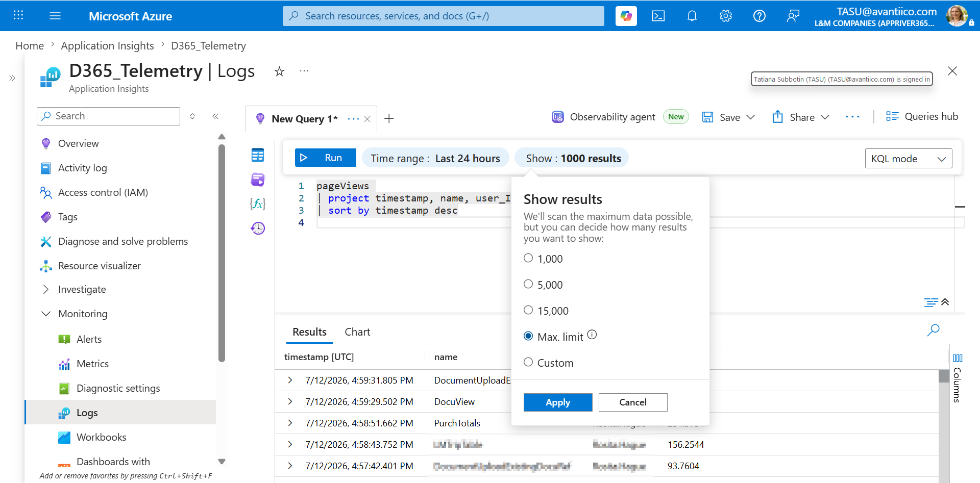The height and width of the screenshot is (483, 980).
Task: Search results with the magnifier icon
Action: (933, 330)
